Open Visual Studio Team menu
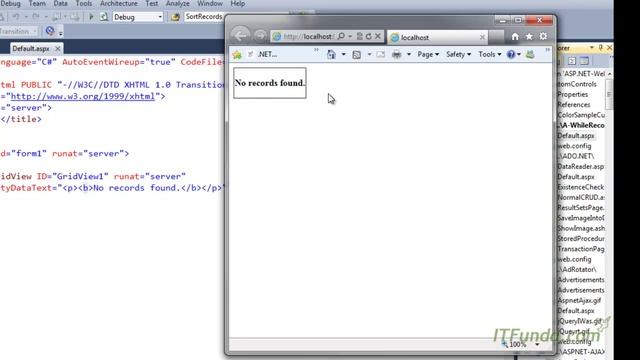The image size is (640, 360). pos(37,4)
